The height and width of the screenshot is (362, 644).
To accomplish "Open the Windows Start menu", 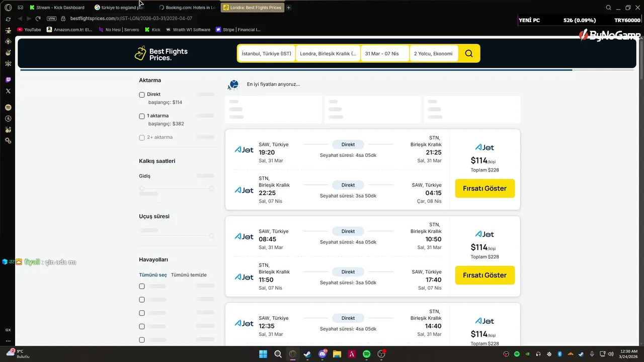I will point(263,354).
